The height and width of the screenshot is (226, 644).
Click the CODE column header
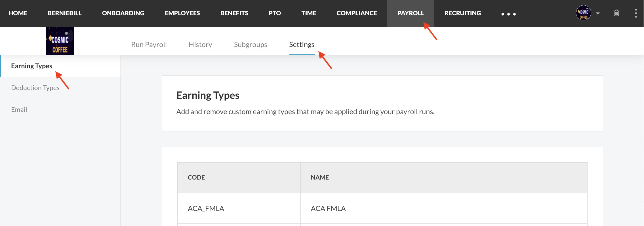tap(196, 178)
